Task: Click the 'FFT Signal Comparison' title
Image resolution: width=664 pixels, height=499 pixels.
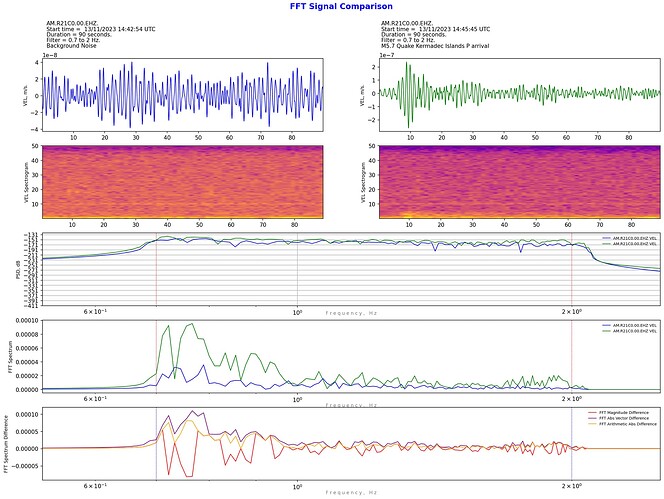Action: pyautogui.click(x=341, y=6)
